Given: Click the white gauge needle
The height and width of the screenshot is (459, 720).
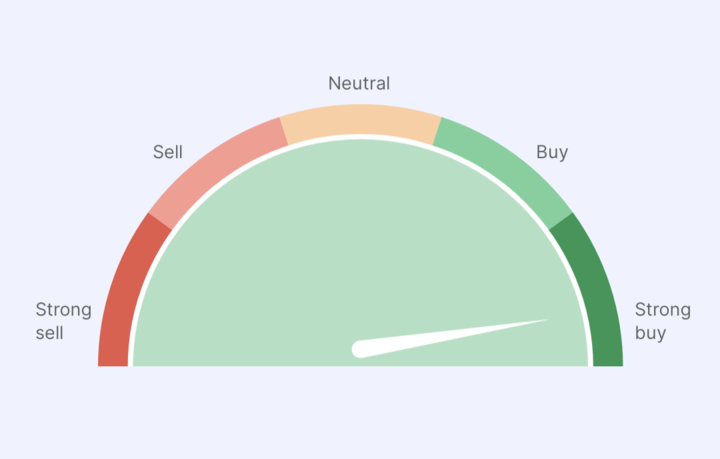Looking at the screenshot, I should pos(450,338).
